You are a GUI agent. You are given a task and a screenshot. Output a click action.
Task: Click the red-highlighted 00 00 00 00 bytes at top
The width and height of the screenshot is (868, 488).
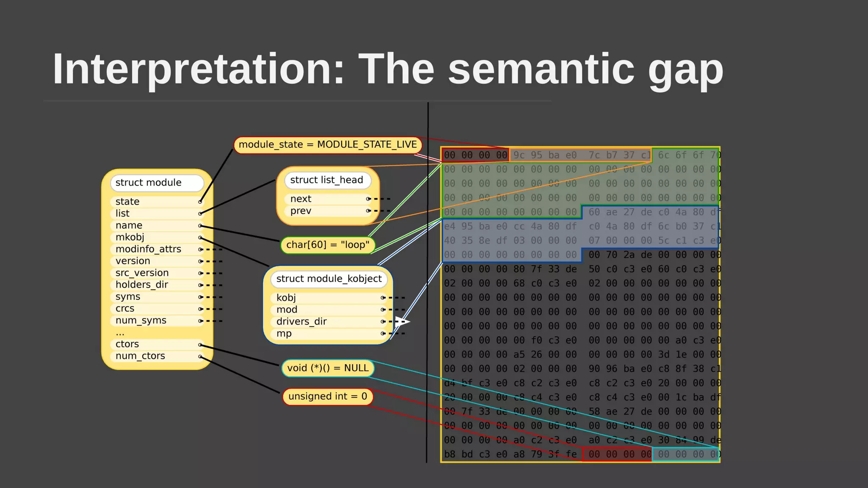pos(475,155)
